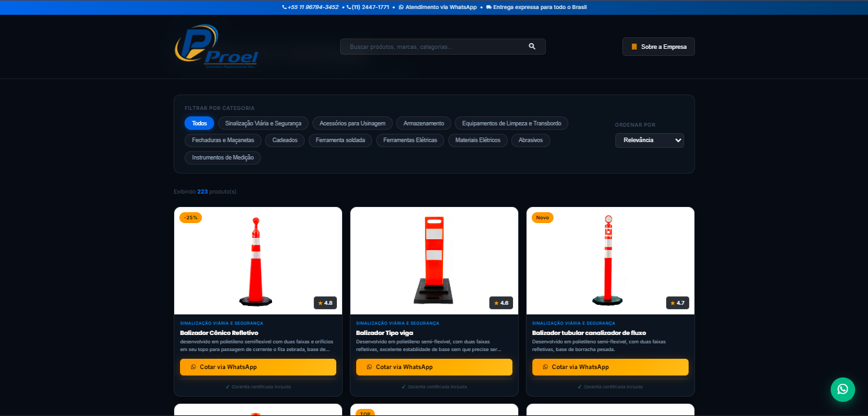The image size is (868, 416).
Task: Click the search magnifier icon
Action: coord(532,46)
